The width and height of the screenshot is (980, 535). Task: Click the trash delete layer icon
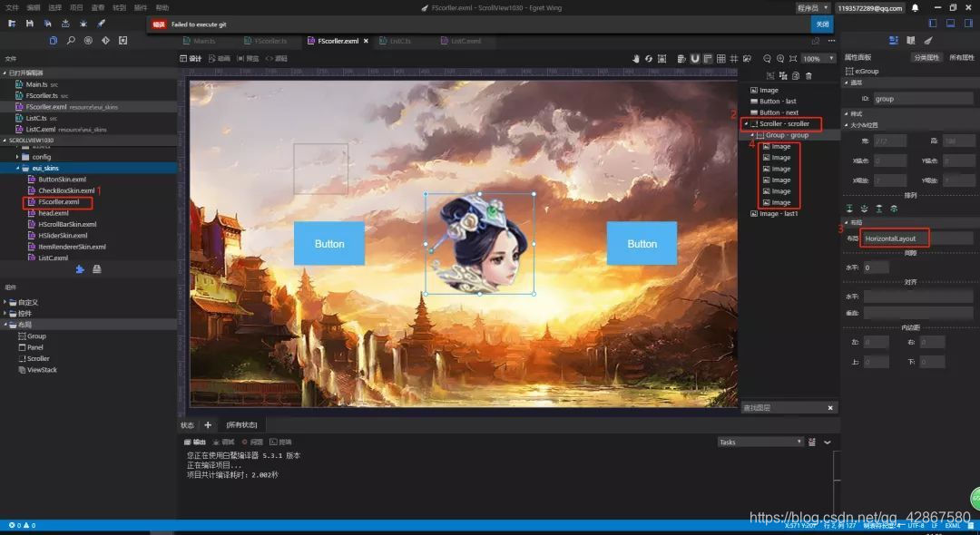coord(808,75)
